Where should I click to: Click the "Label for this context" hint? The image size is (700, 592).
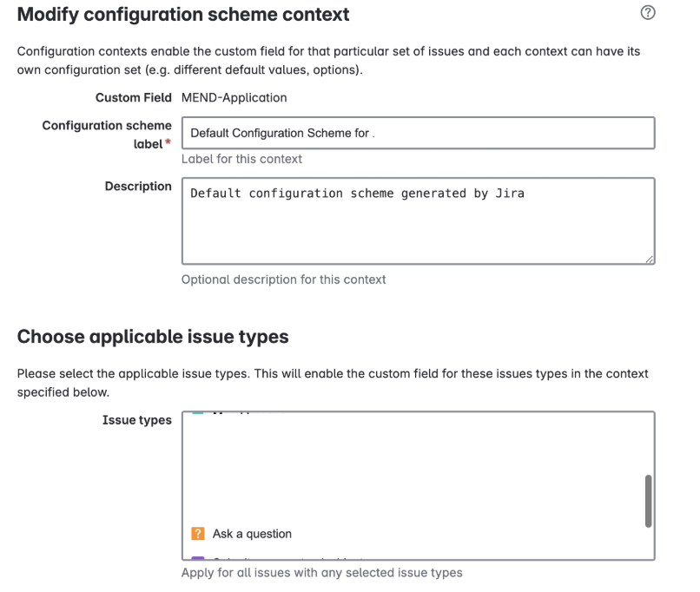point(241,159)
